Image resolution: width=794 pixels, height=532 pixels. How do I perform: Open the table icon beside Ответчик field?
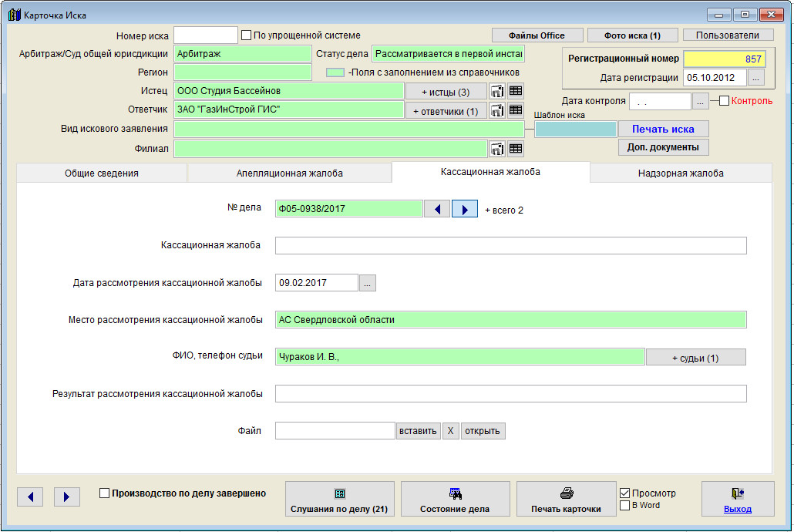(x=516, y=110)
